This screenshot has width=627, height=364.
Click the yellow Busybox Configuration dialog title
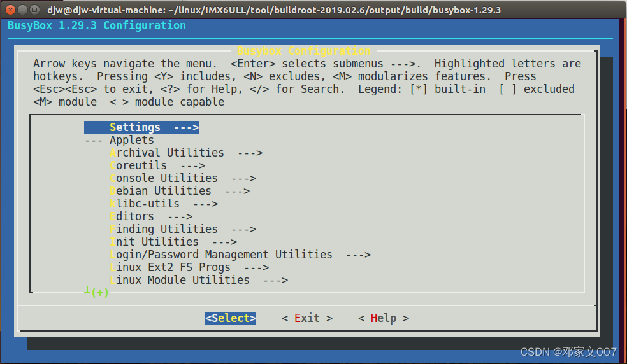pyautogui.click(x=304, y=51)
